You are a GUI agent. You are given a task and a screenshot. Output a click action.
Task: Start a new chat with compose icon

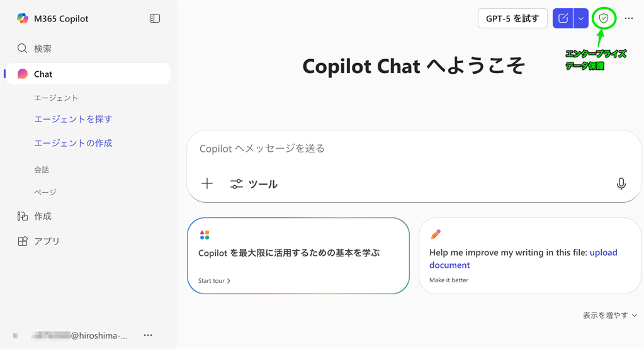[563, 19]
